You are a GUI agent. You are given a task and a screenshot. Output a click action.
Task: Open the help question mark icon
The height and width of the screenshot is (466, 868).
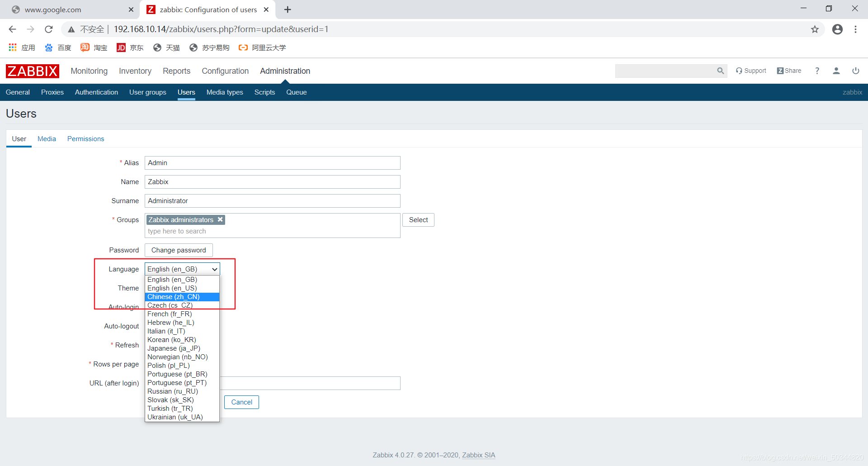click(x=817, y=71)
